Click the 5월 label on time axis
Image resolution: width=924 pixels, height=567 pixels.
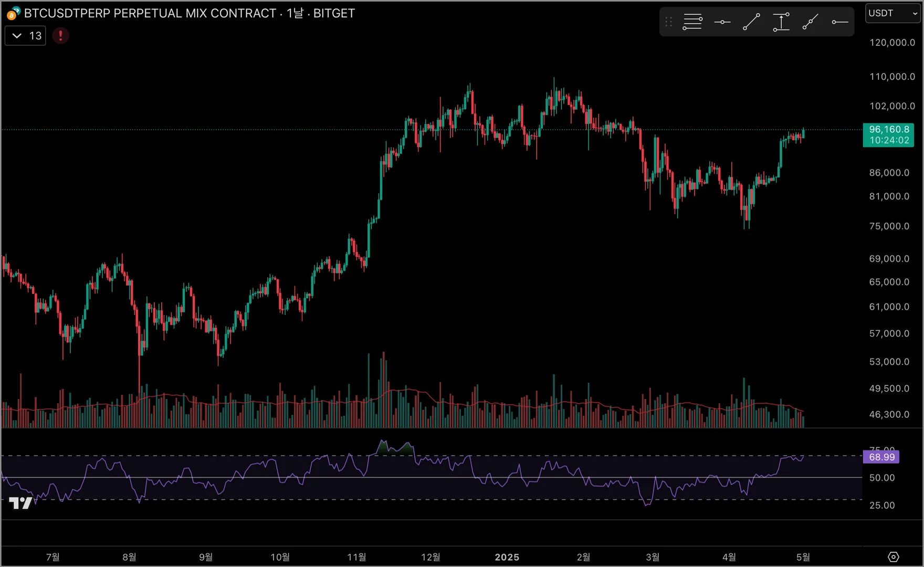tap(804, 557)
